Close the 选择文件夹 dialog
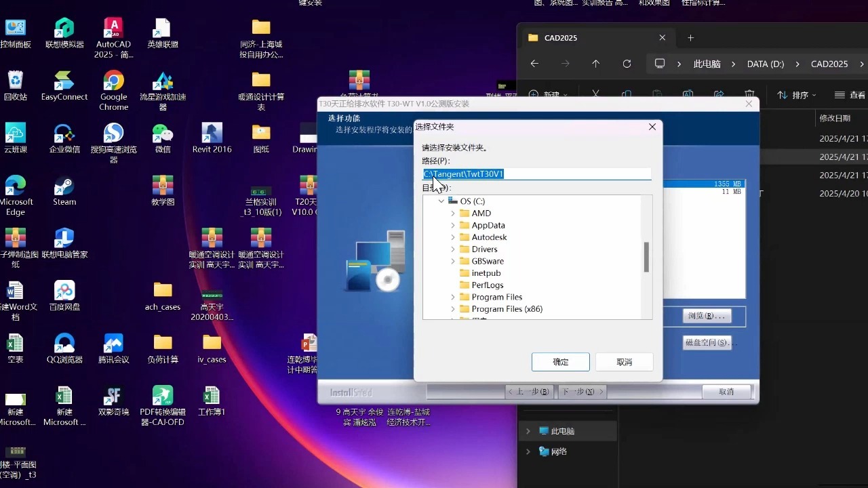Image resolution: width=868 pixels, height=488 pixels. [x=652, y=127]
